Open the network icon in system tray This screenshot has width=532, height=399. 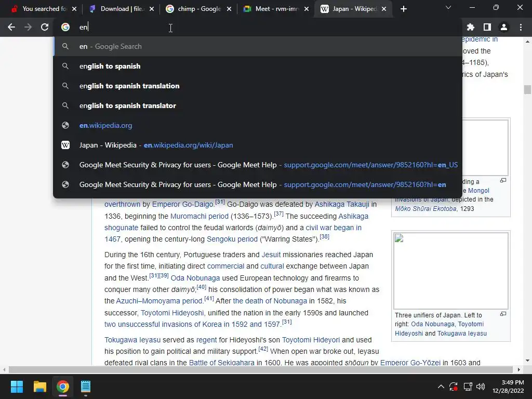click(x=468, y=387)
